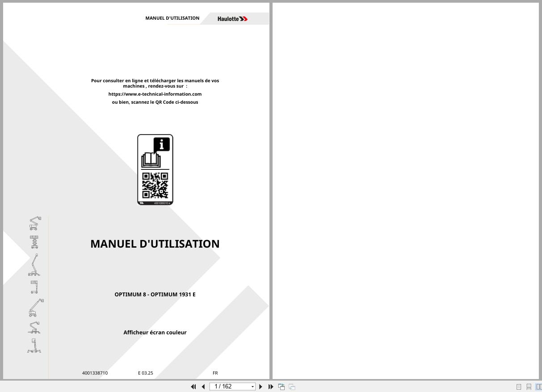Jump to the last page
Viewport: 542px width, 392px height.
[271, 387]
